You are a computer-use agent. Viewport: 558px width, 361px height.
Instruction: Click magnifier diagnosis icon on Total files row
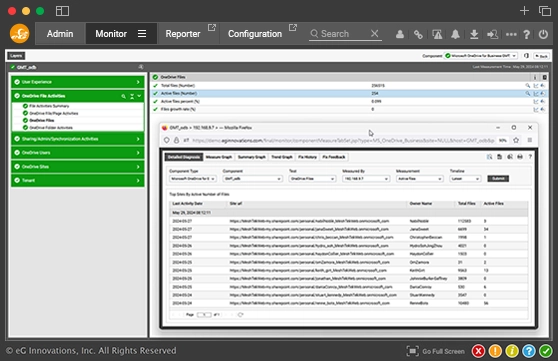click(528, 85)
